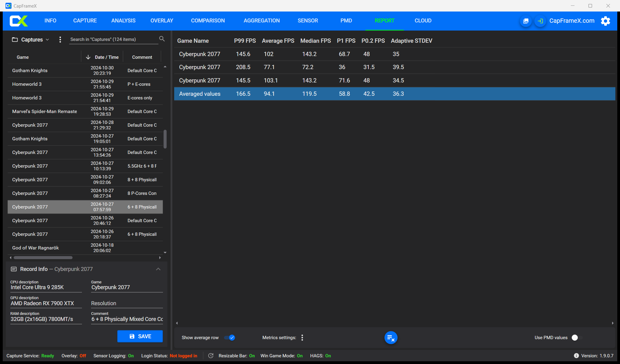Select the Homeworld 3 P + E-cores capture

[x=85, y=84]
